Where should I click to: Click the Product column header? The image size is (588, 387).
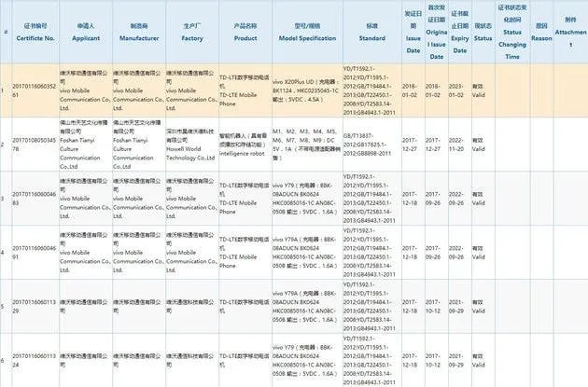245,33
